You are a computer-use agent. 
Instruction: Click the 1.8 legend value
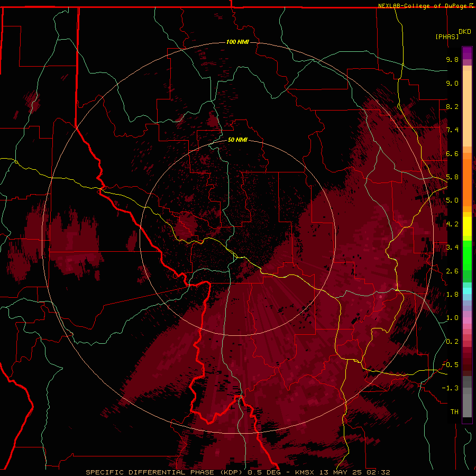coord(452,295)
